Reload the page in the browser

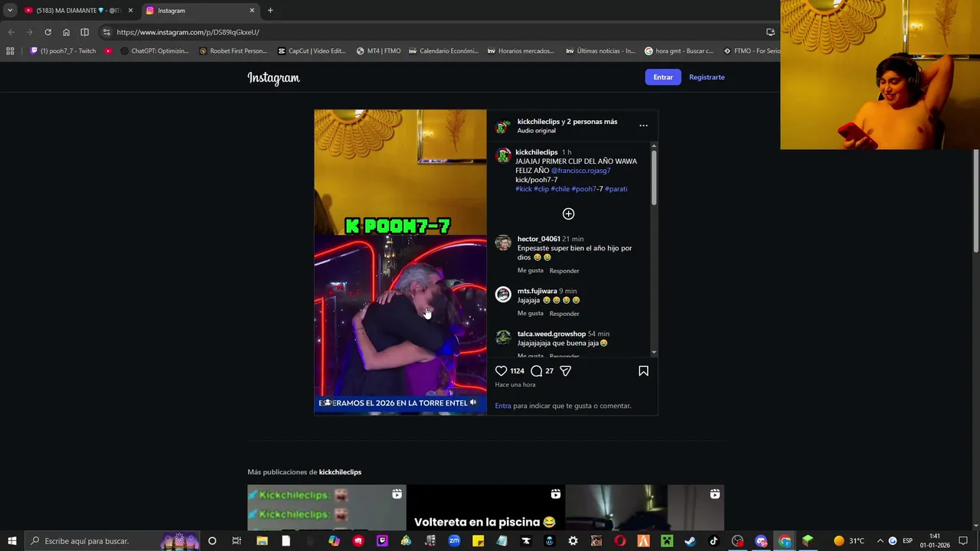click(47, 32)
